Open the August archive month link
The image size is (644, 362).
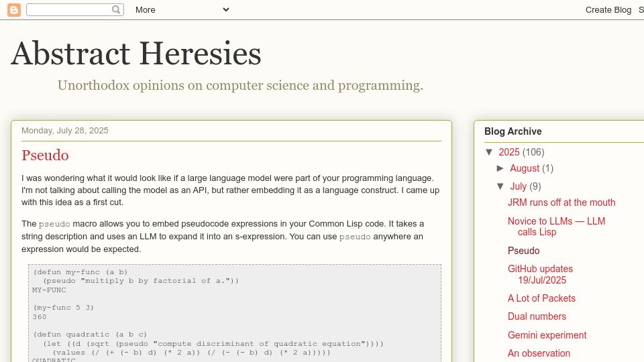[525, 168]
